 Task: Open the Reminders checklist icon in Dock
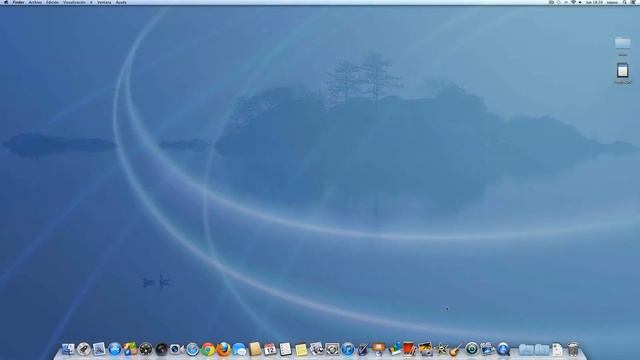285,349
